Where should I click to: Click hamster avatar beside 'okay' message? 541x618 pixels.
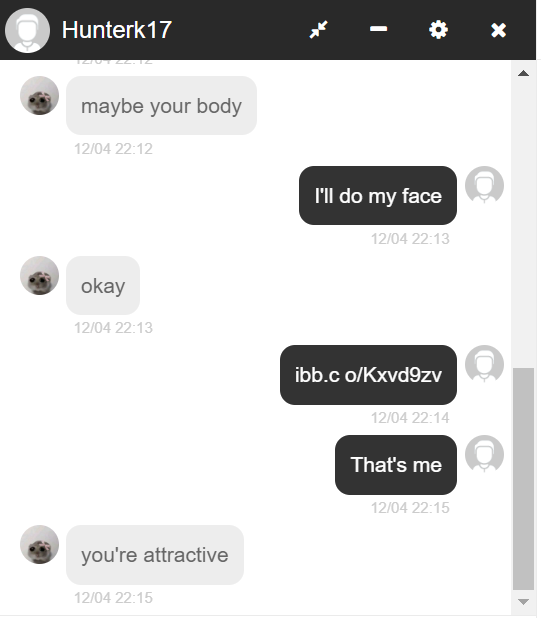coord(39,275)
